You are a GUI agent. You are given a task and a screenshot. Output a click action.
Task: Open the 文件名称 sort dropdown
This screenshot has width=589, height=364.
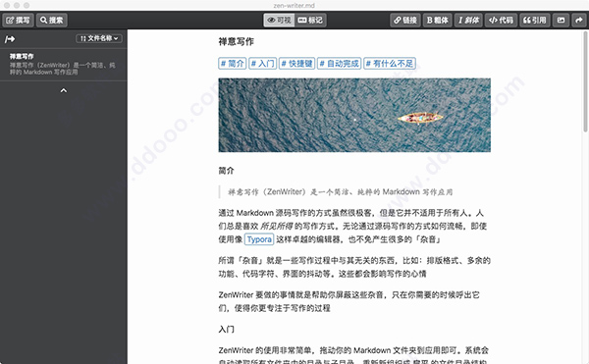(x=99, y=38)
